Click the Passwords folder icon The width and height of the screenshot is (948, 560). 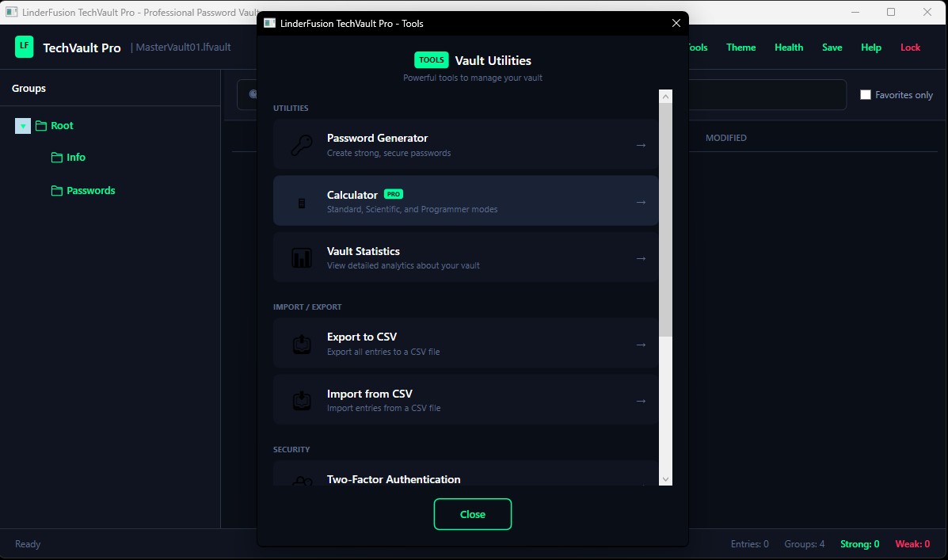(x=56, y=191)
